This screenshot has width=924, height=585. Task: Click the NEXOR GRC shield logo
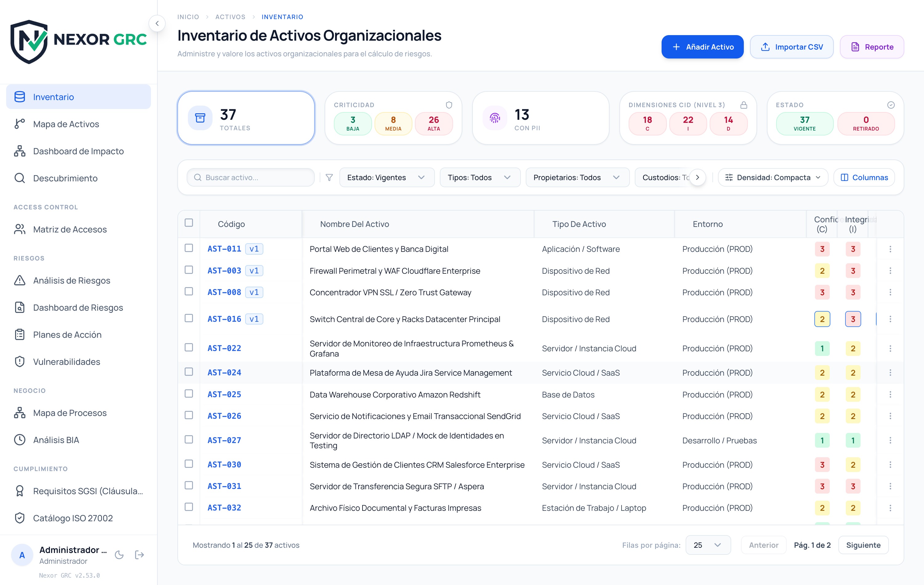pos(29,42)
